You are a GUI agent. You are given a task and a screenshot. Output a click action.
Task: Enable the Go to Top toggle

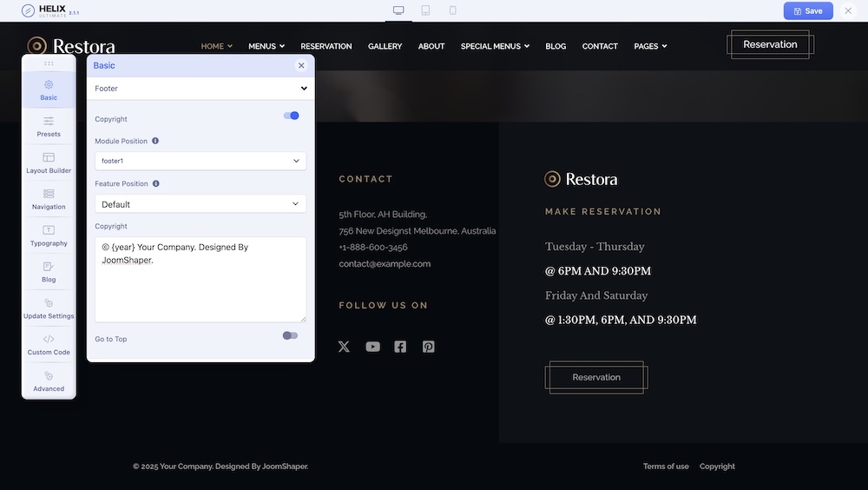click(x=290, y=335)
